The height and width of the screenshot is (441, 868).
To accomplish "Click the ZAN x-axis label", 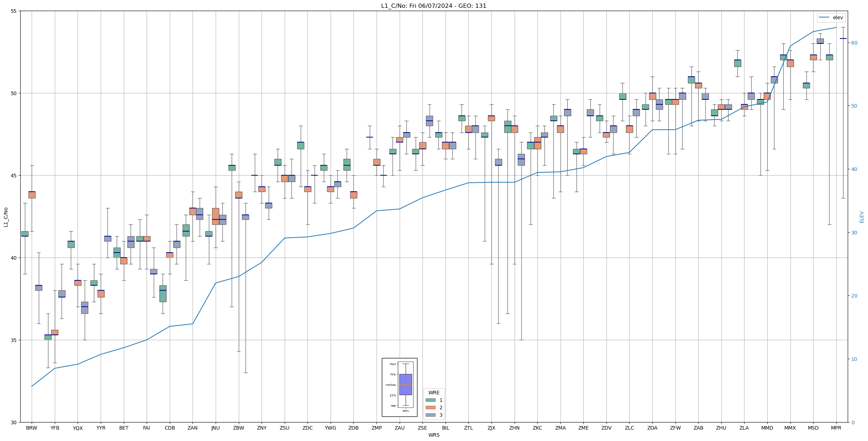I will [x=193, y=428].
